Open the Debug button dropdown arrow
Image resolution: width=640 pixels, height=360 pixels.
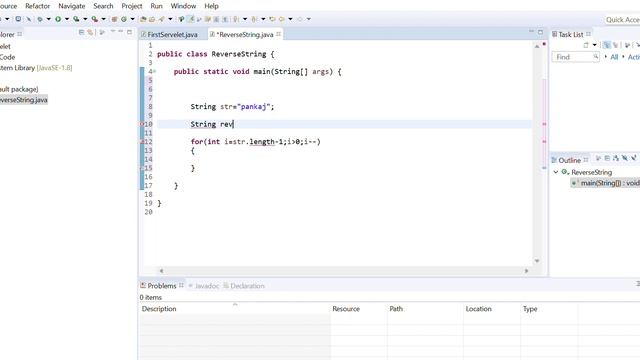(49, 19)
